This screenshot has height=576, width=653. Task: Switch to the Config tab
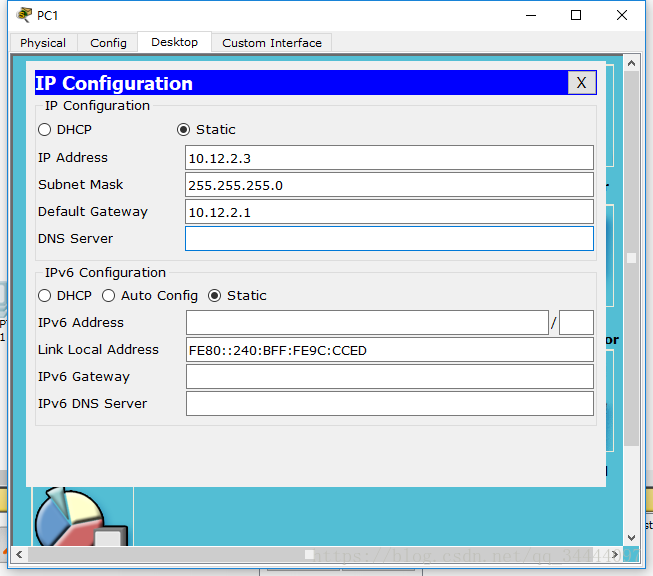coord(108,42)
